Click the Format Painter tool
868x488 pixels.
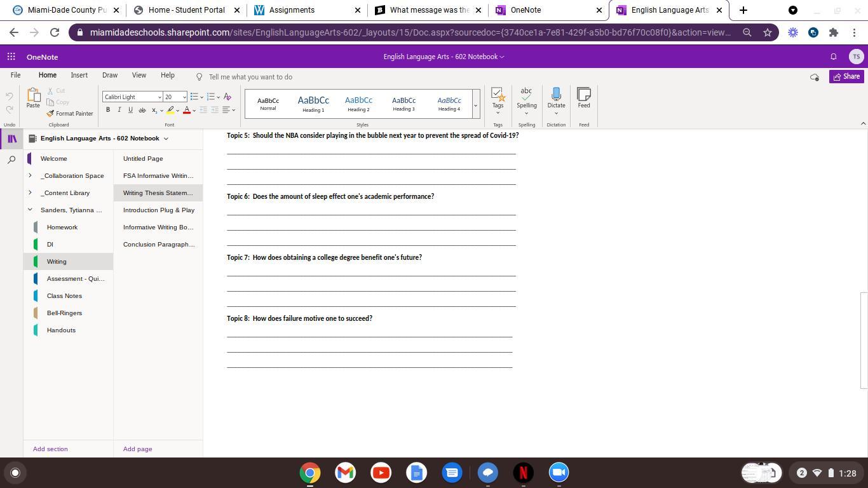click(70, 114)
